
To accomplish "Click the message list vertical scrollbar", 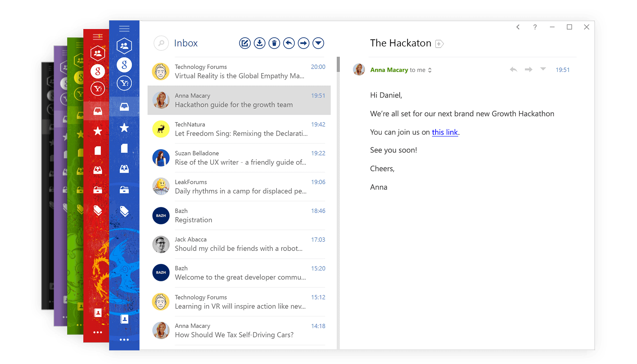I will (x=338, y=64).
